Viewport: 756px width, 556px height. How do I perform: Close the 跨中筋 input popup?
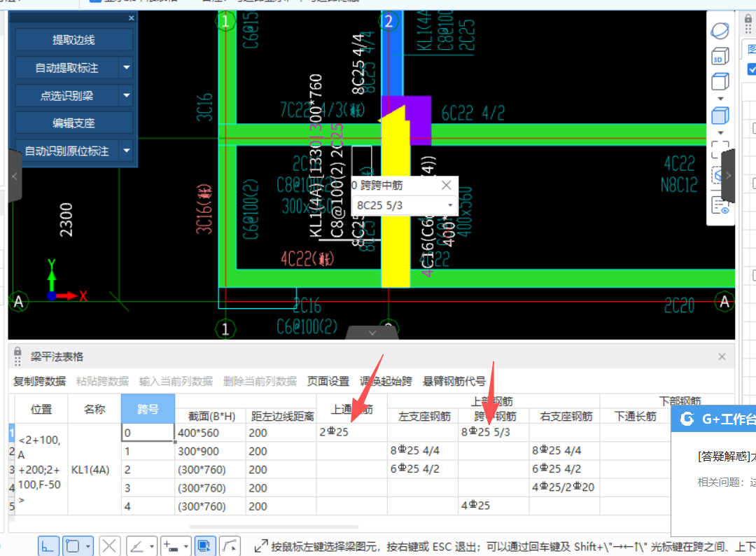[x=447, y=185]
